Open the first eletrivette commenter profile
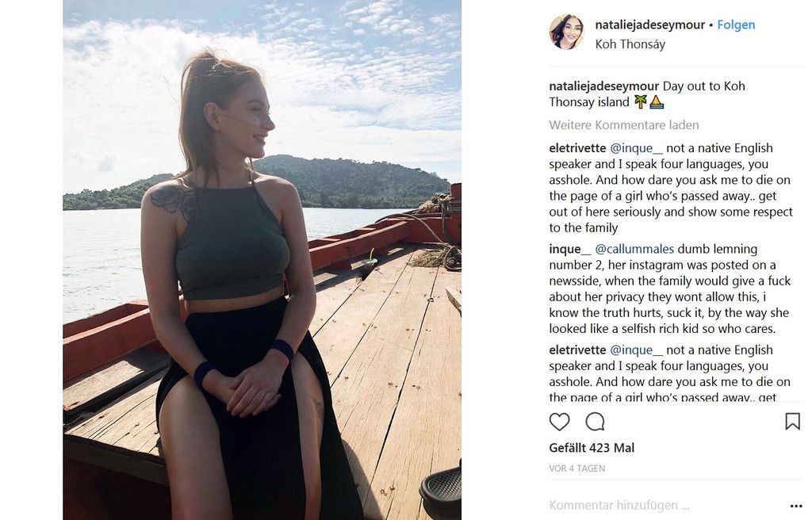Screen dimensions: 812x520 coord(577,148)
